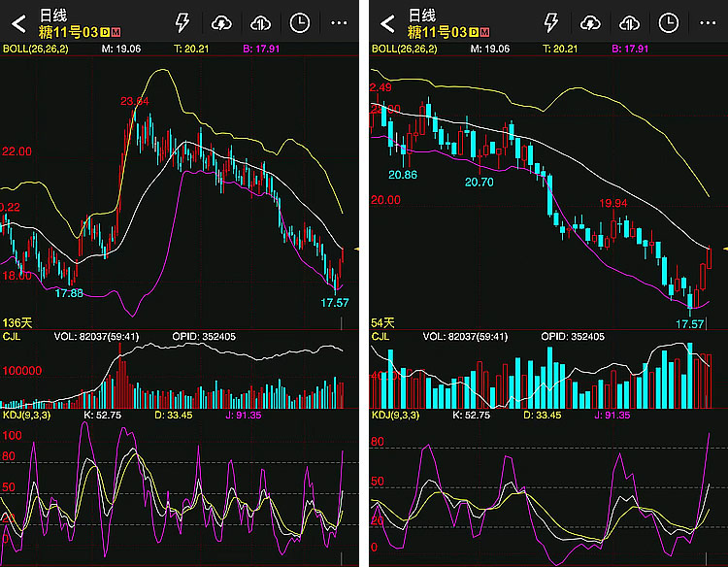Tap 17.57 low label in right chart
Viewport: 728px width, 567px height.
pos(690,323)
